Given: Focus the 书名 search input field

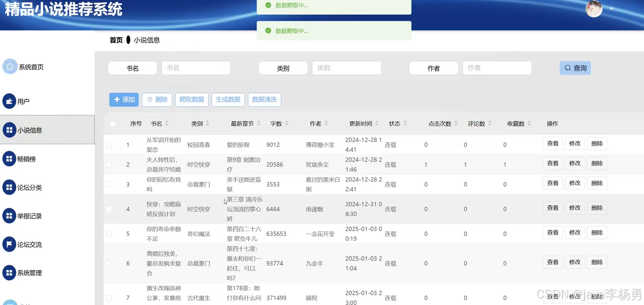Looking at the screenshot, I should click(x=196, y=68).
